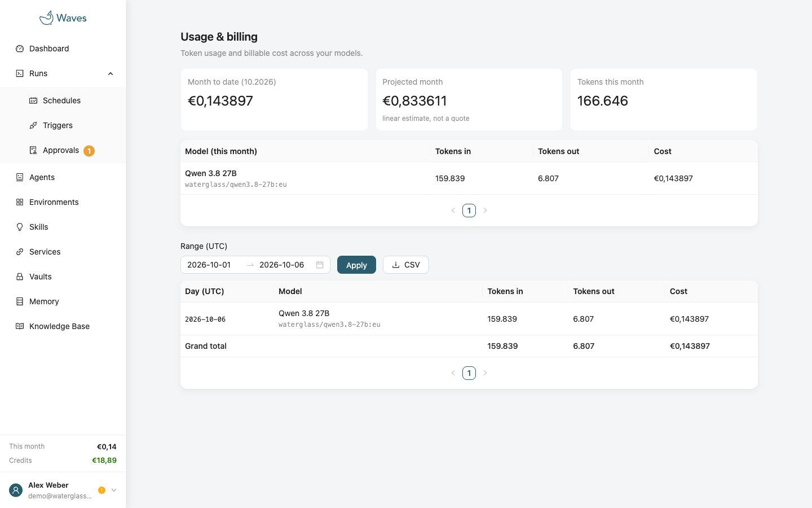Image resolution: width=812 pixels, height=508 pixels.
Task: Click the Runs terminal icon
Action: pos(20,73)
